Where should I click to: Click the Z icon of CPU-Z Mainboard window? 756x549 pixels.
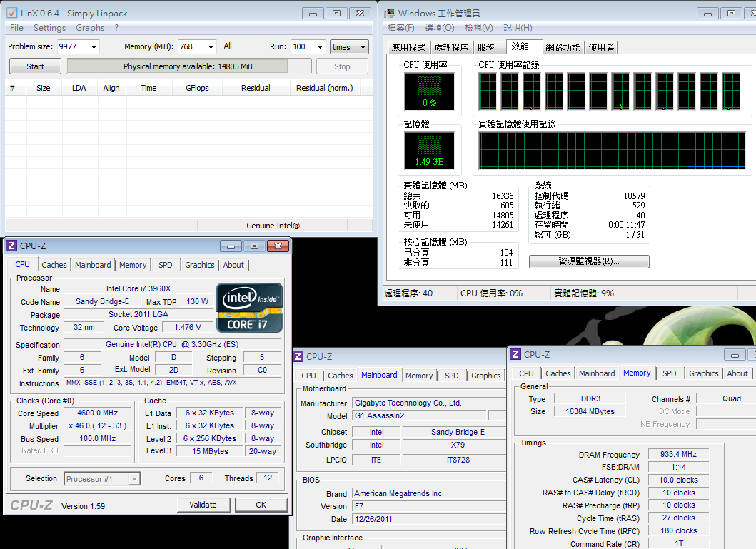(x=298, y=357)
